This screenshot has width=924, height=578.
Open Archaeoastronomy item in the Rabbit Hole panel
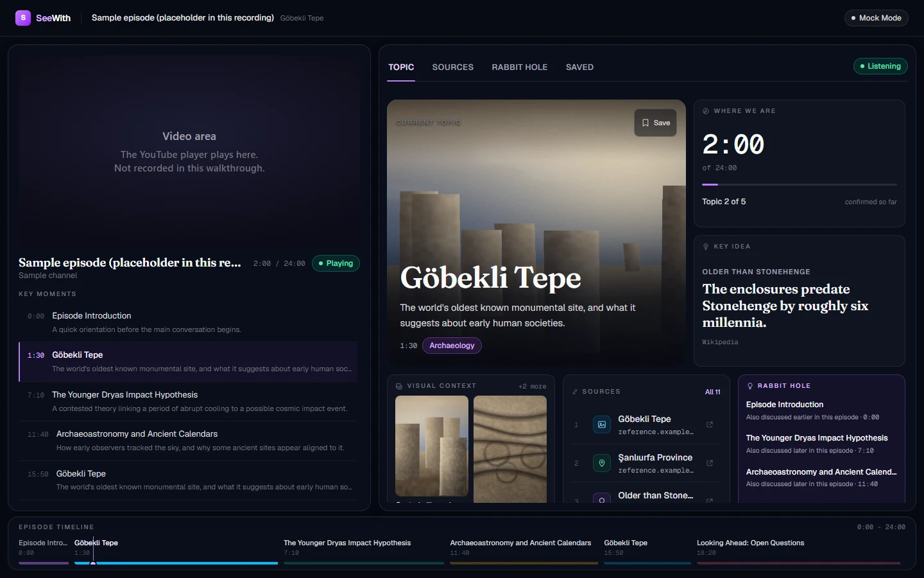821,478
